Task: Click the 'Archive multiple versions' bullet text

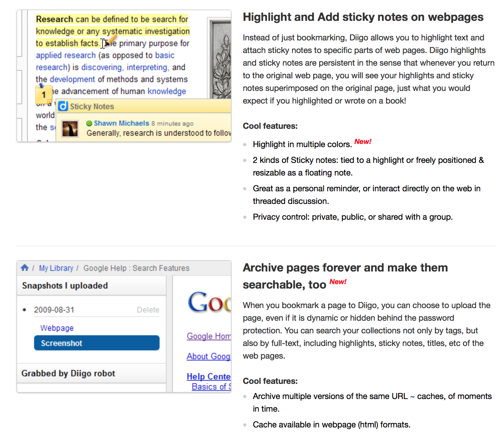Action: pos(372,402)
